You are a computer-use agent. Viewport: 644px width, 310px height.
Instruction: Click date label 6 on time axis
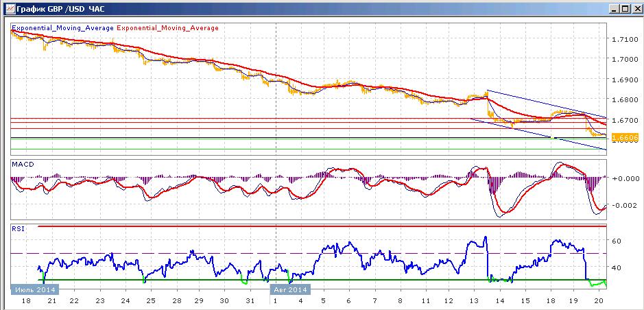tap(349, 300)
